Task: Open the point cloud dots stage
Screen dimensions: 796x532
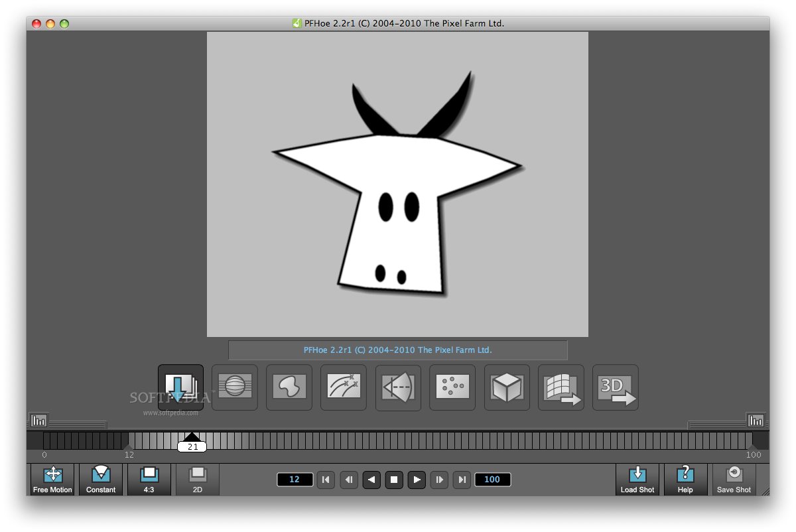Action: pyautogui.click(x=452, y=387)
